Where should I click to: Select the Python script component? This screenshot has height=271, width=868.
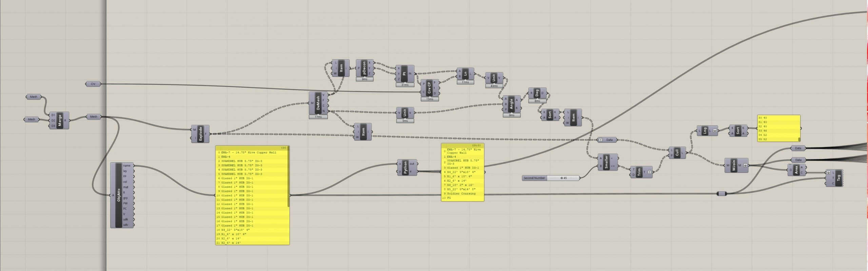pyautogui.click(x=406, y=167)
